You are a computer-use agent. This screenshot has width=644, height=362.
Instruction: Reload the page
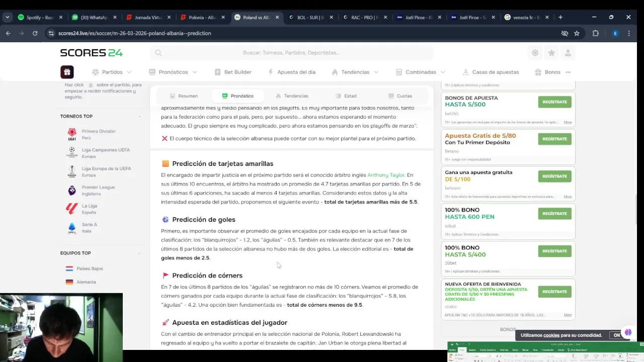(x=35, y=33)
